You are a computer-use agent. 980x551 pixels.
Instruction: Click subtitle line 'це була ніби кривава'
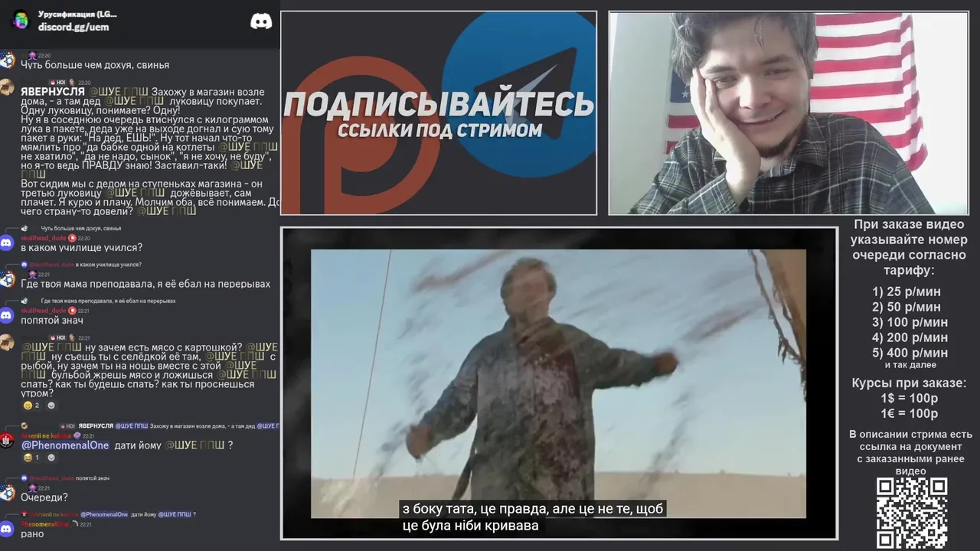(x=470, y=526)
